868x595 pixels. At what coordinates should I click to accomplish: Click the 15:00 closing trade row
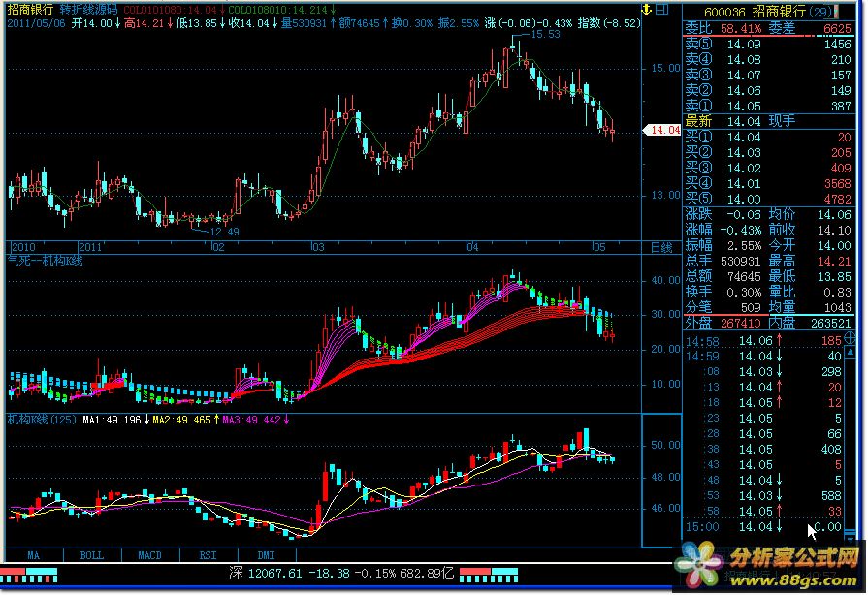click(x=764, y=526)
